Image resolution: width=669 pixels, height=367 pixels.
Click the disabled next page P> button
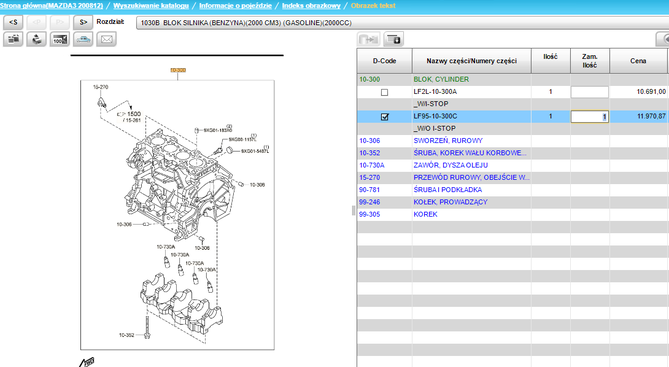click(x=60, y=22)
